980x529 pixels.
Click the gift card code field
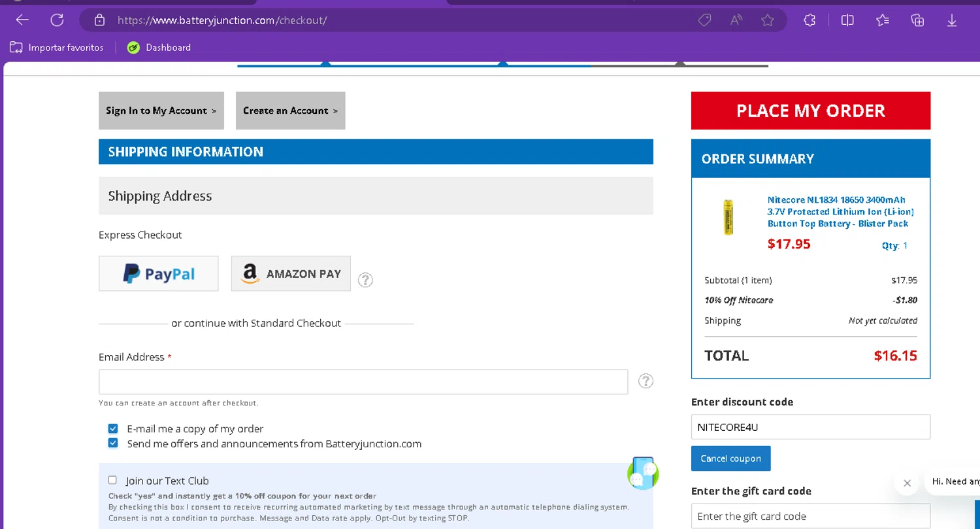point(811,516)
